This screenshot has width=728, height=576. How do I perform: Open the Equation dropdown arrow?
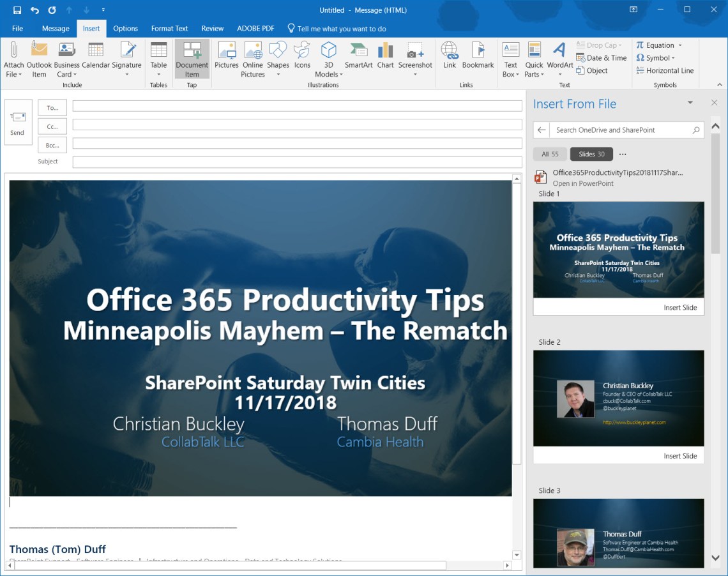pos(680,45)
